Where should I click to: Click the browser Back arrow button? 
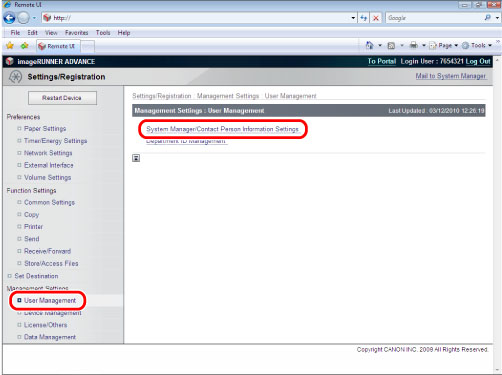[x=9, y=18]
